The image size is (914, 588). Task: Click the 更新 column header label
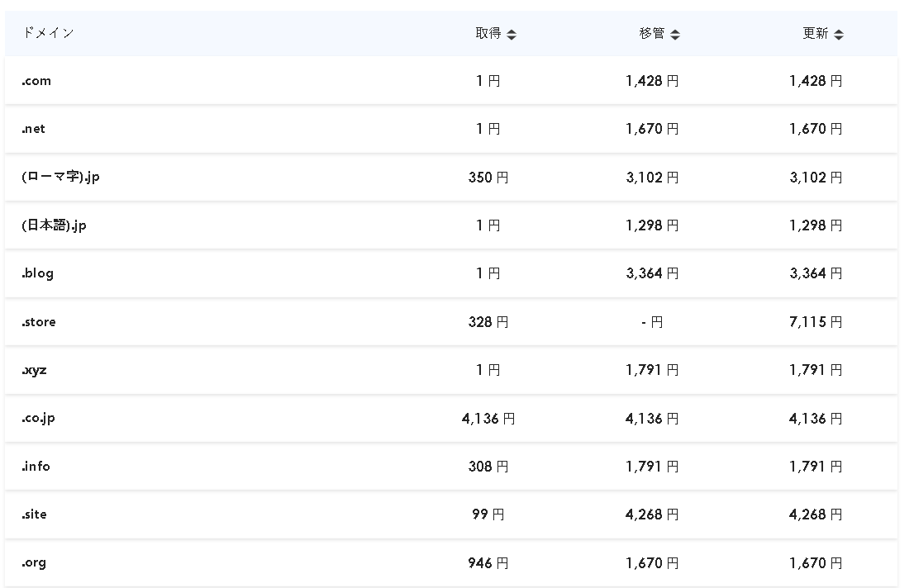816,33
